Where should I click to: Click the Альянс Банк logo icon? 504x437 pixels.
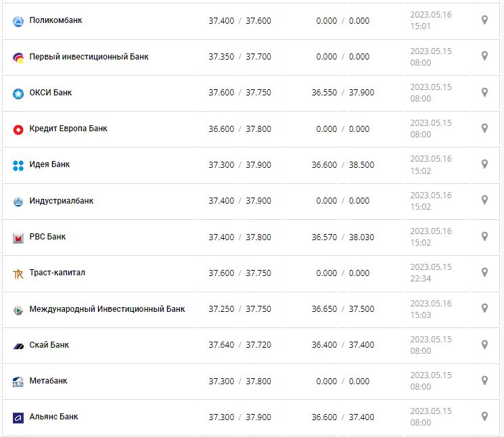(x=18, y=417)
